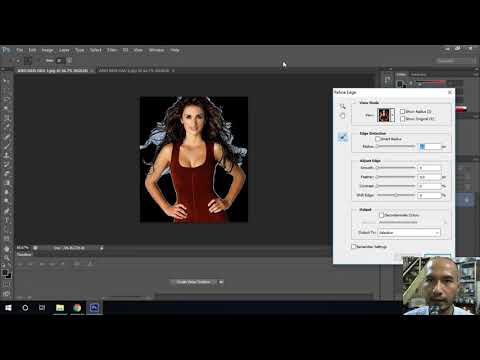Open the Edit menu
Viewport: 480px width, 360px height.
[x=32, y=50]
